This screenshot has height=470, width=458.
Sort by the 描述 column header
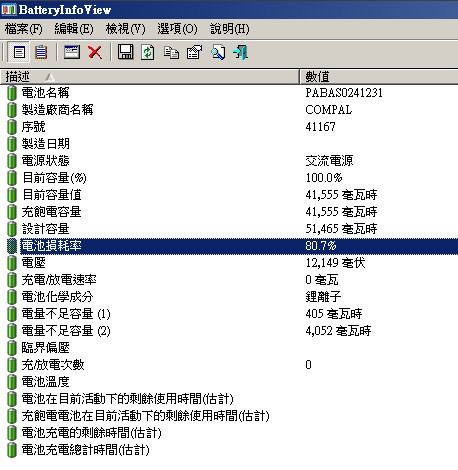[149, 77]
